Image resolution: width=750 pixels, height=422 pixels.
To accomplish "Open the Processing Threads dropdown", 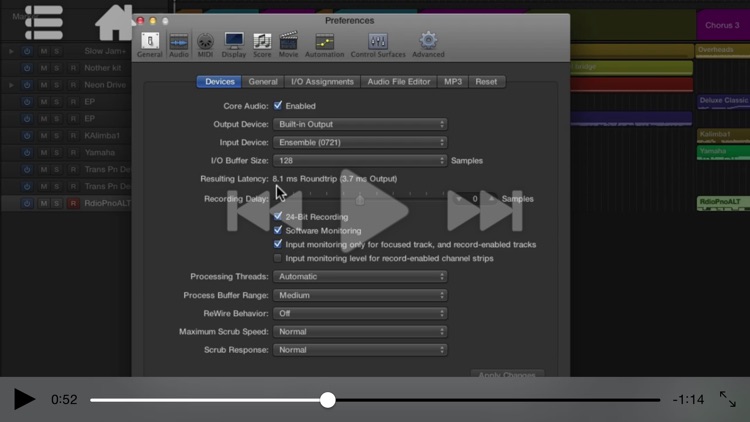I will (360, 277).
